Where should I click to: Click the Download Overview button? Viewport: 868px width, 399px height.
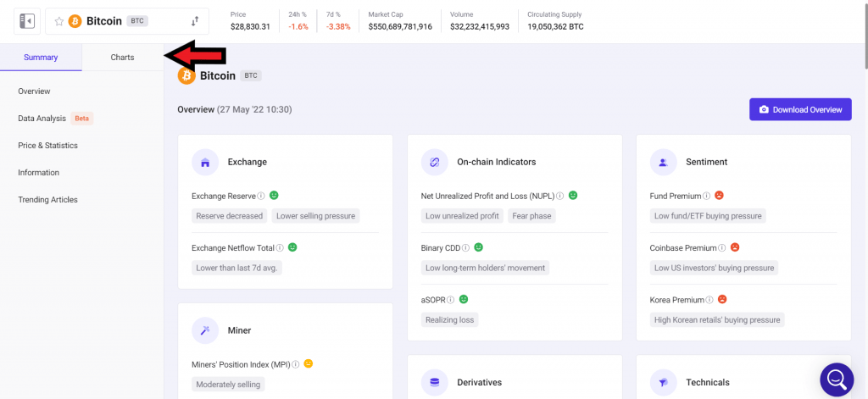(799, 109)
